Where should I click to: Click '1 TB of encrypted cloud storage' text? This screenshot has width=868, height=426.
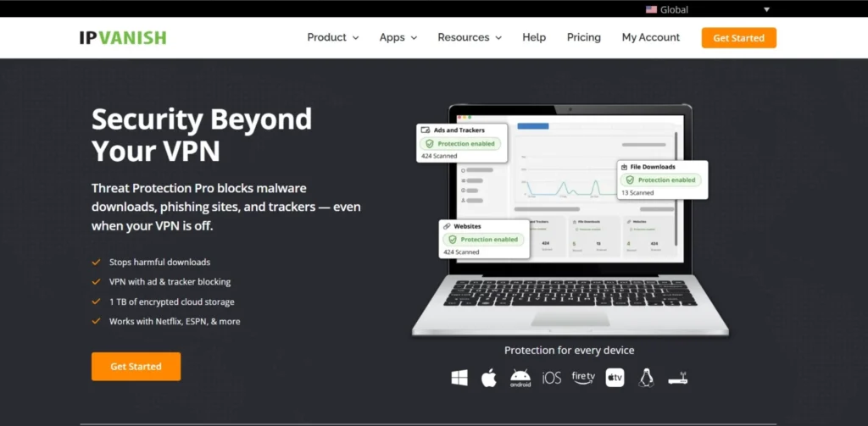(171, 302)
